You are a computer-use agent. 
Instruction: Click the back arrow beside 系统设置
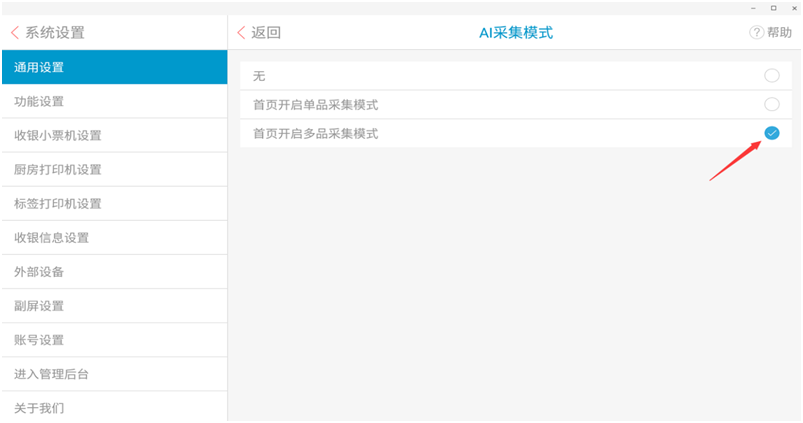pos(14,33)
